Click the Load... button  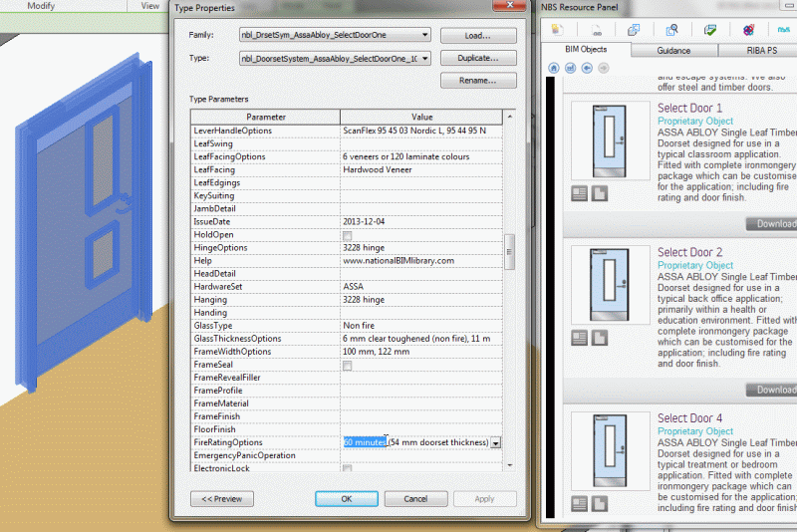(478, 36)
